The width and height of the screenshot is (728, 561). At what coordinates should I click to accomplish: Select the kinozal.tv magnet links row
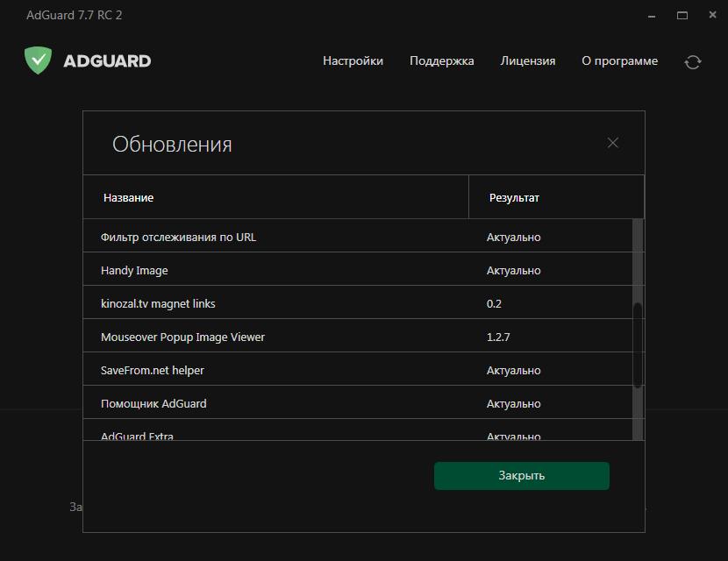pos(263,302)
